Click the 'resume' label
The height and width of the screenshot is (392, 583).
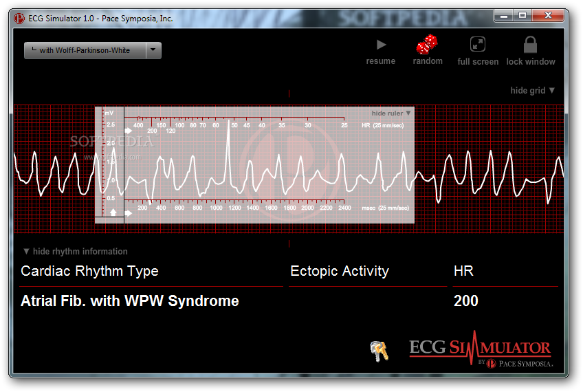point(381,61)
